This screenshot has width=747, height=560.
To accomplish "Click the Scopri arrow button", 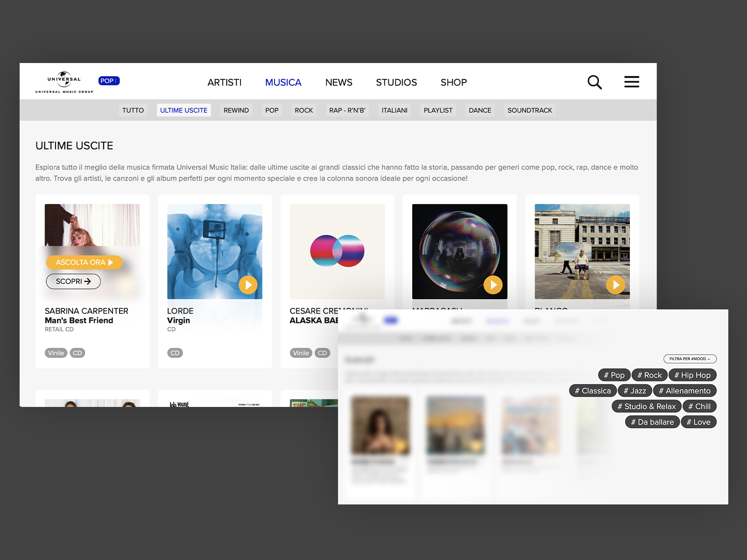I will (x=73, y=281).
